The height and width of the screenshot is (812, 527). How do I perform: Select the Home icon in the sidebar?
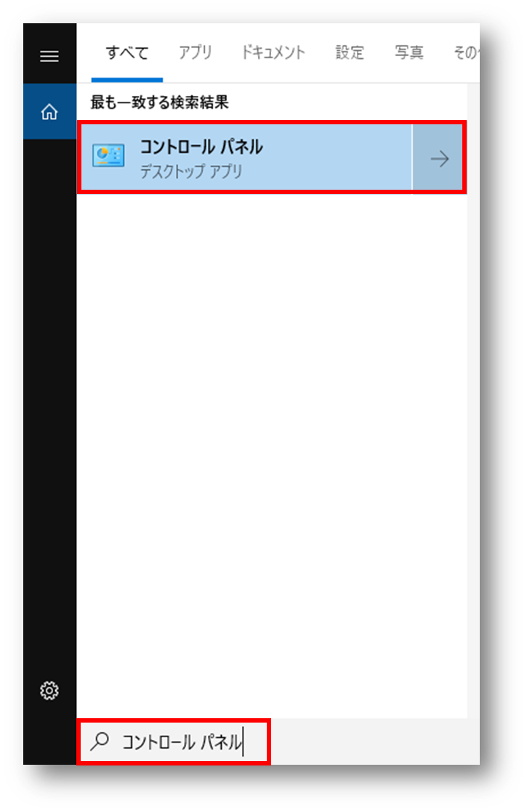point(49,111)
